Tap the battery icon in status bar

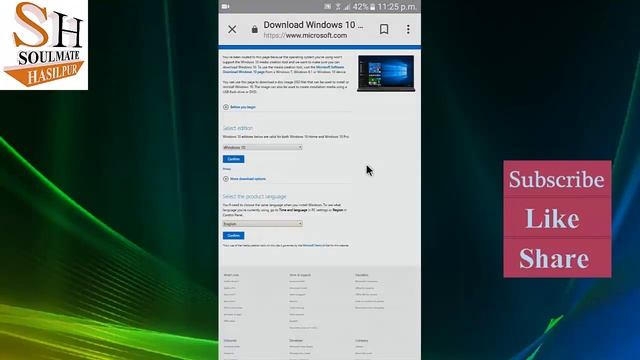[373, 7]
